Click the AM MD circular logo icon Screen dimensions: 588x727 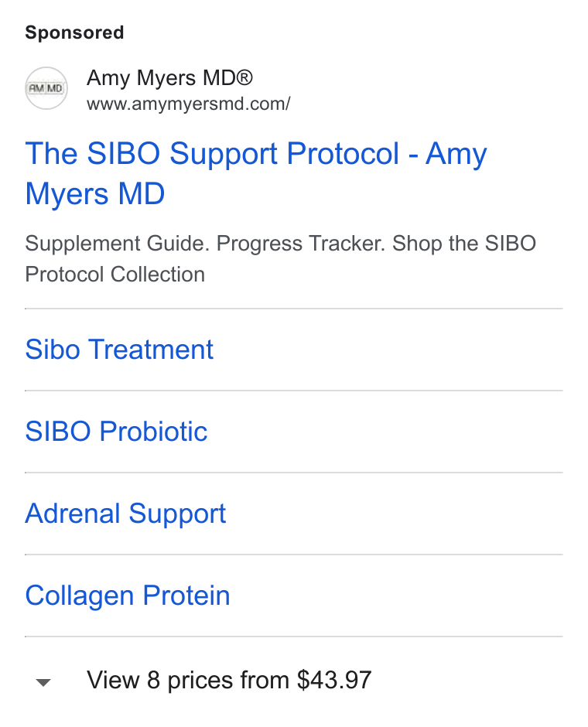[x=46, y=88]
